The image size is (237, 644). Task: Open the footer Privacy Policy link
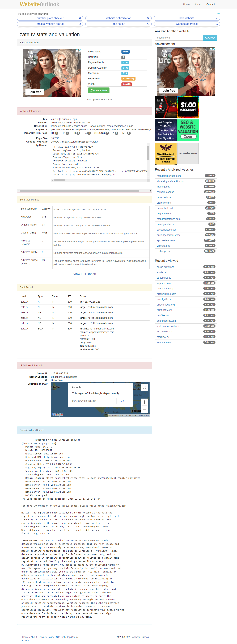pos(46,637)
